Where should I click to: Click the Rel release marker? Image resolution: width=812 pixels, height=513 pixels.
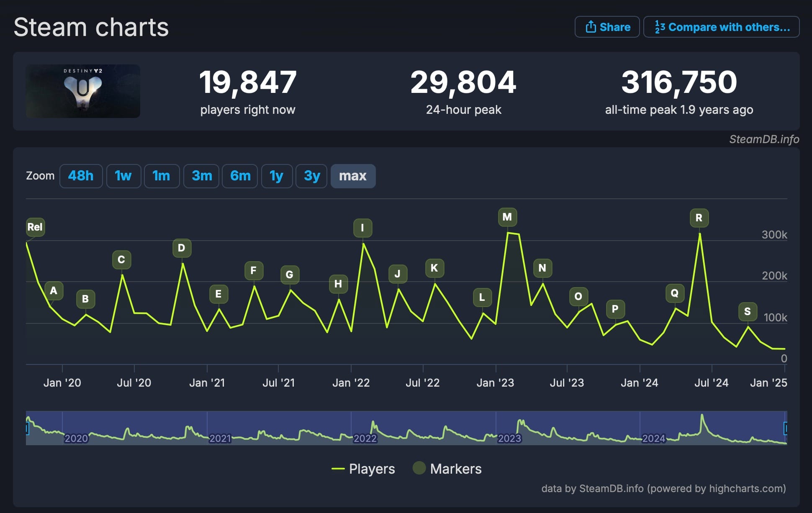(x=35, y=227)
